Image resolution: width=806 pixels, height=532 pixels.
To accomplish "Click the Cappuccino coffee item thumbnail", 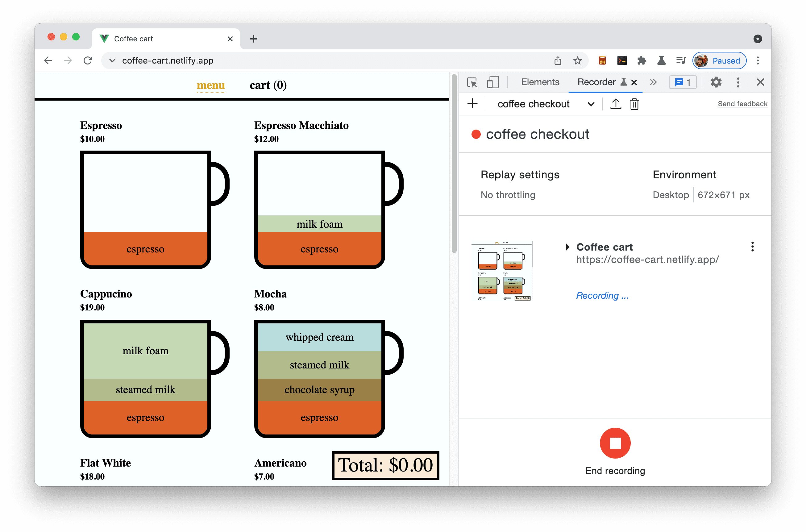I will coord(147,377).
